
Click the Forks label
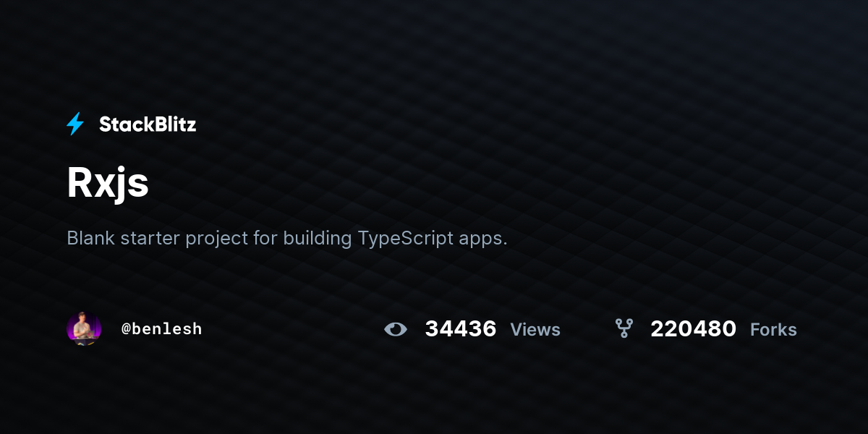tap(773, 330)
